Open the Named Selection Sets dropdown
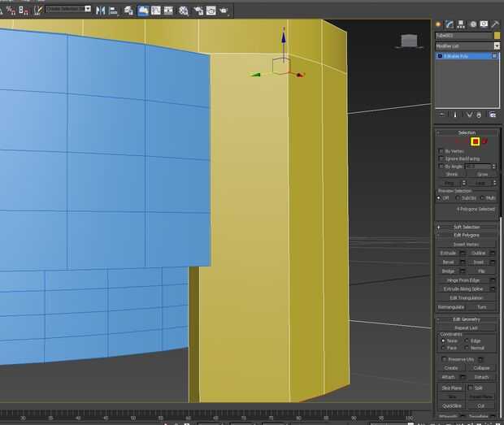504x425 pixels. (x=88, y=9)
